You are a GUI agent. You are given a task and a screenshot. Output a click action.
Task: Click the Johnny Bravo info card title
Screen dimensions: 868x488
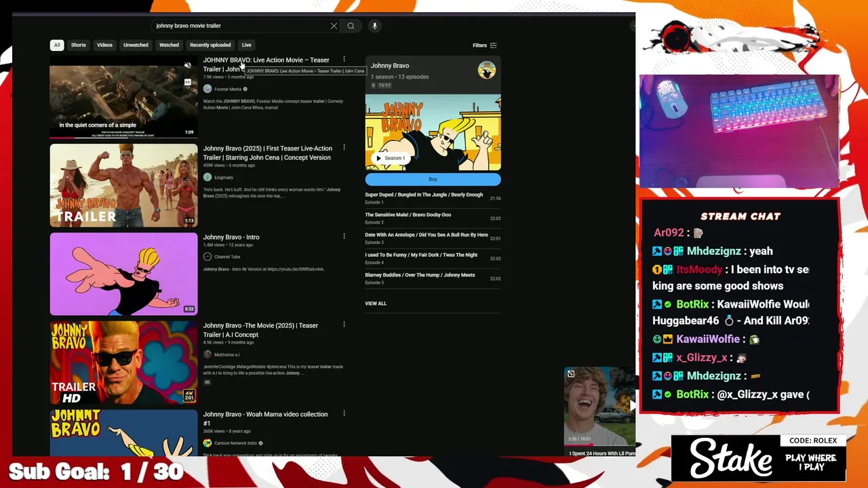[390, 66]
